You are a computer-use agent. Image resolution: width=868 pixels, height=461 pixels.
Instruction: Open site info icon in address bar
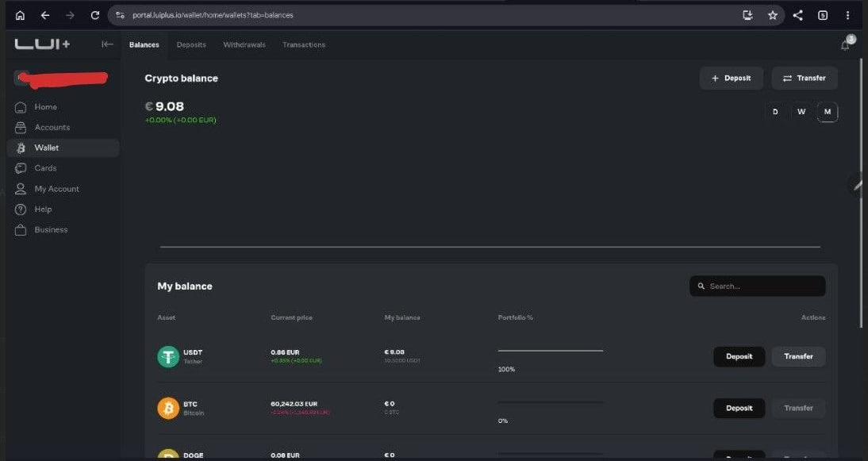pyautogui.click(x=120, y=16)
